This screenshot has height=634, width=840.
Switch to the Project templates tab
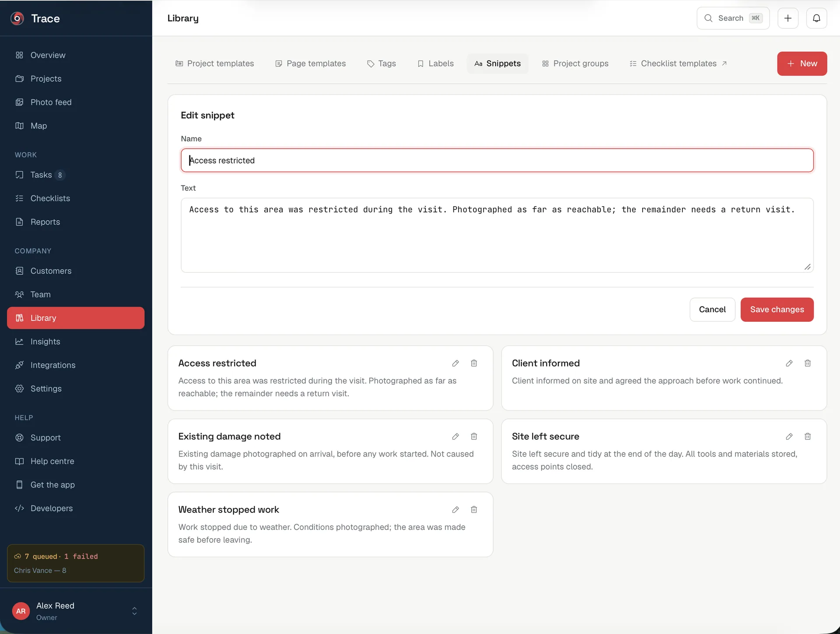pyautogui.click(x=214, y=64)
